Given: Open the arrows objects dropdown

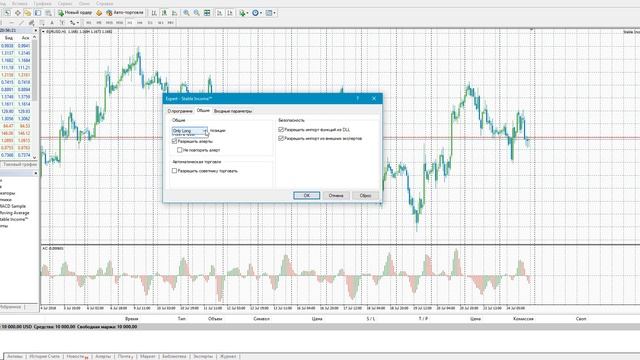Looking at the screenshot, I should coord(73,23).
